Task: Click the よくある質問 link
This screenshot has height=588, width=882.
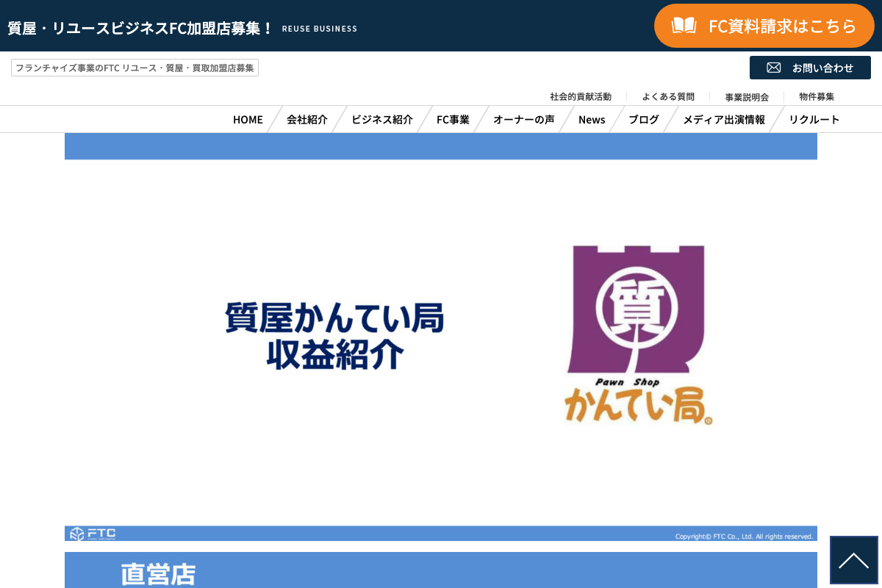Action: [x=668, y=96]
